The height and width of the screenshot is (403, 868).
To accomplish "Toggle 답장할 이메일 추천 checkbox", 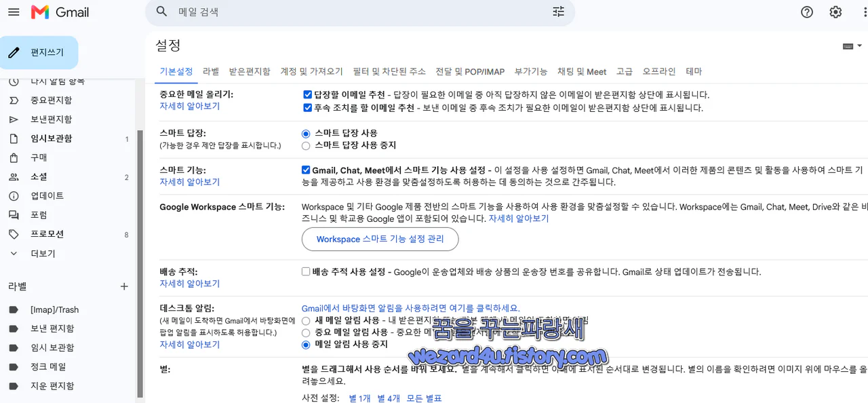I will click(308, 95).
